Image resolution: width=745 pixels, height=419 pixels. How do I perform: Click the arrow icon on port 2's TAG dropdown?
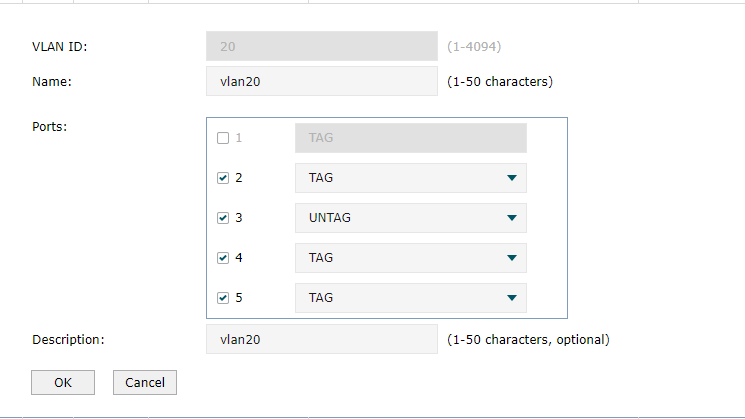[x=512, y=178]
